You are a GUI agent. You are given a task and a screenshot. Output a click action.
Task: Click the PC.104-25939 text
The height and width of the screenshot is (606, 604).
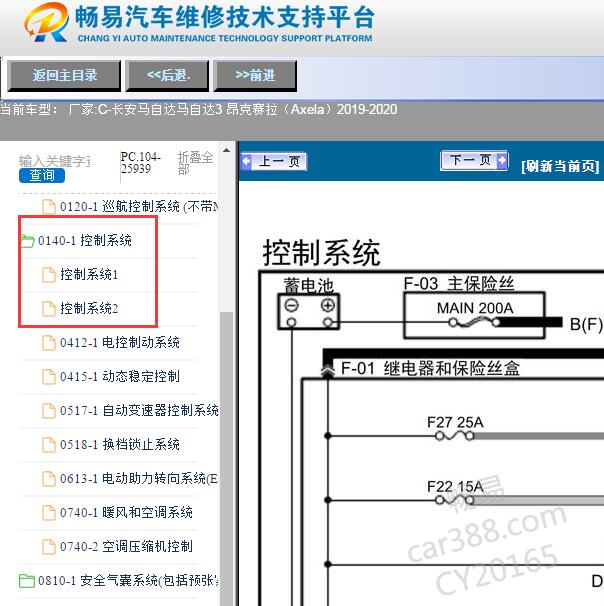[x=140, y=163]
